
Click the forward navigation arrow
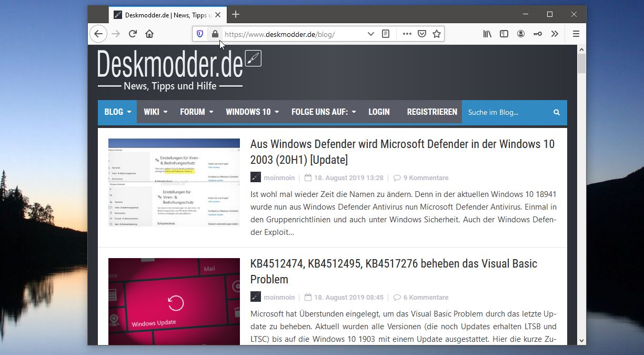116,34
